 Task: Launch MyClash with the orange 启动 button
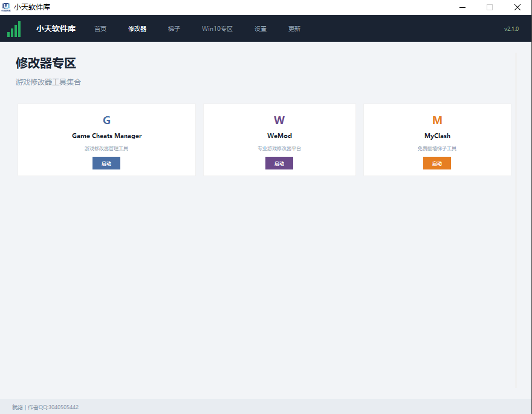(x=437, y=163)
